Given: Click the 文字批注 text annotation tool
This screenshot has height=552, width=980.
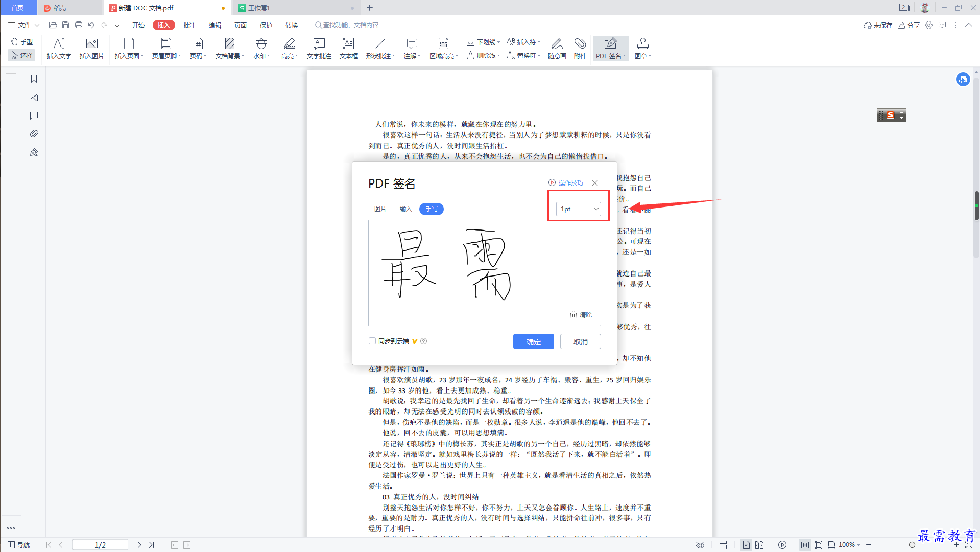Looking at the screenshot, I should pyautogui.click(x=319, y=49).
